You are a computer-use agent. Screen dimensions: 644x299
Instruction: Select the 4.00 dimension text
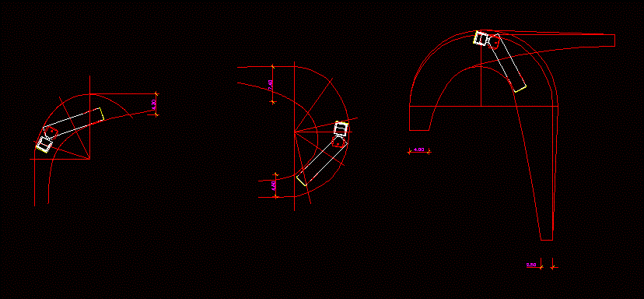tap(418, 149)
